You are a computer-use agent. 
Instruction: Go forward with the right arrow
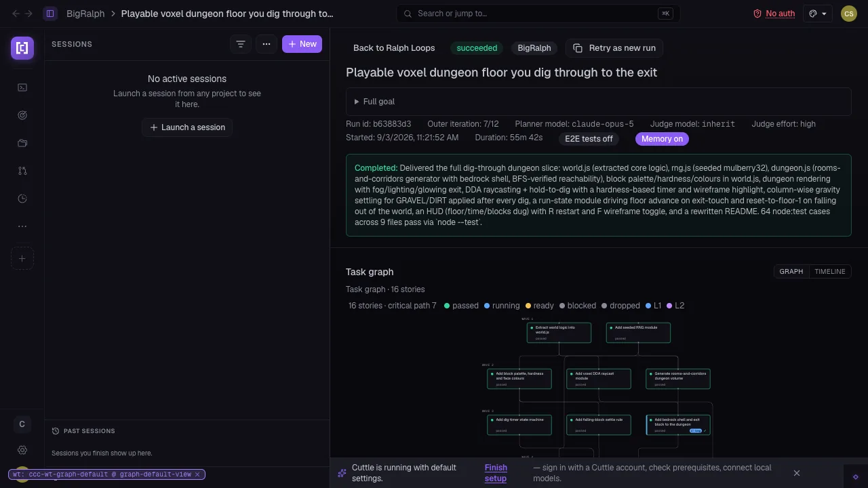click(x=28, y=14)
